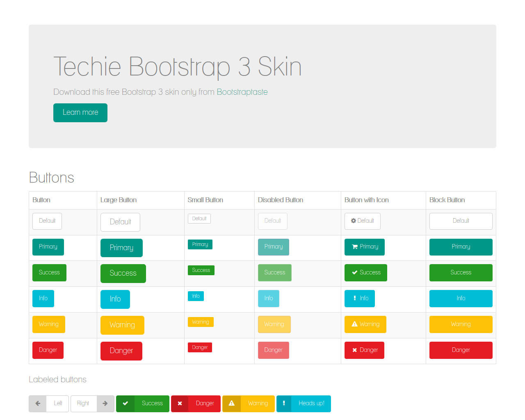Screen dimensions: 525x420
Task: Click the 'Small Button' column header
Action: click(x=205, y=200)
